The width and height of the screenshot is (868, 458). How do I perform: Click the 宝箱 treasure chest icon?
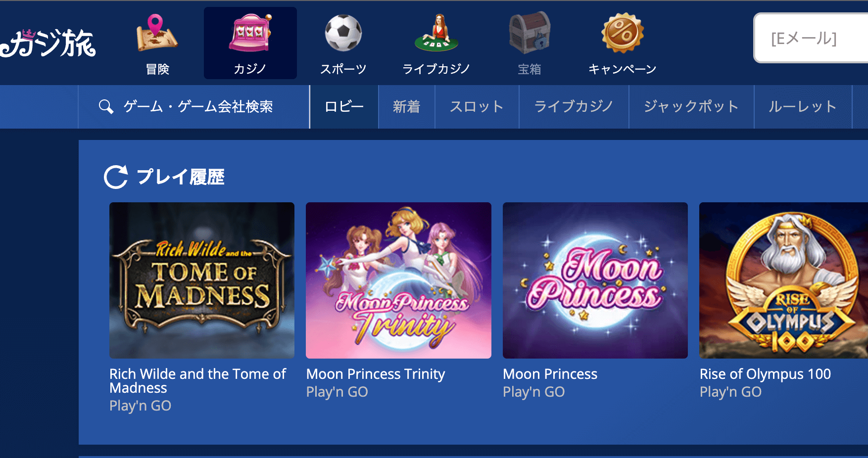[x=530, y=33]
